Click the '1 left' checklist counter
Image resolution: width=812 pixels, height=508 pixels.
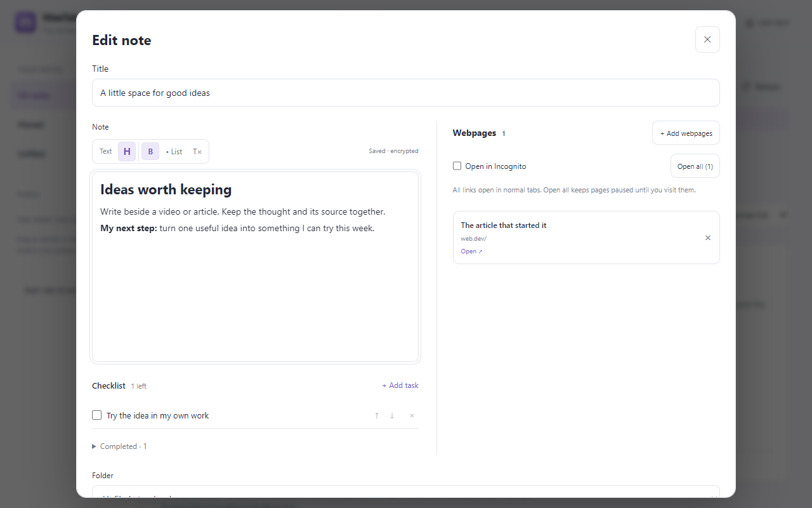(x=139, y=386)
